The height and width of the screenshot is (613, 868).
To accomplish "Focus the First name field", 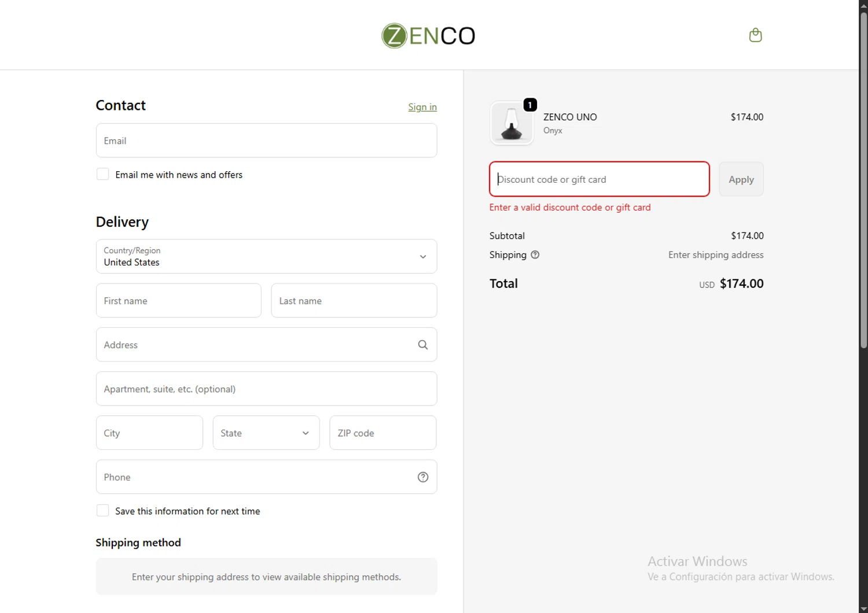I will point(179,301).
